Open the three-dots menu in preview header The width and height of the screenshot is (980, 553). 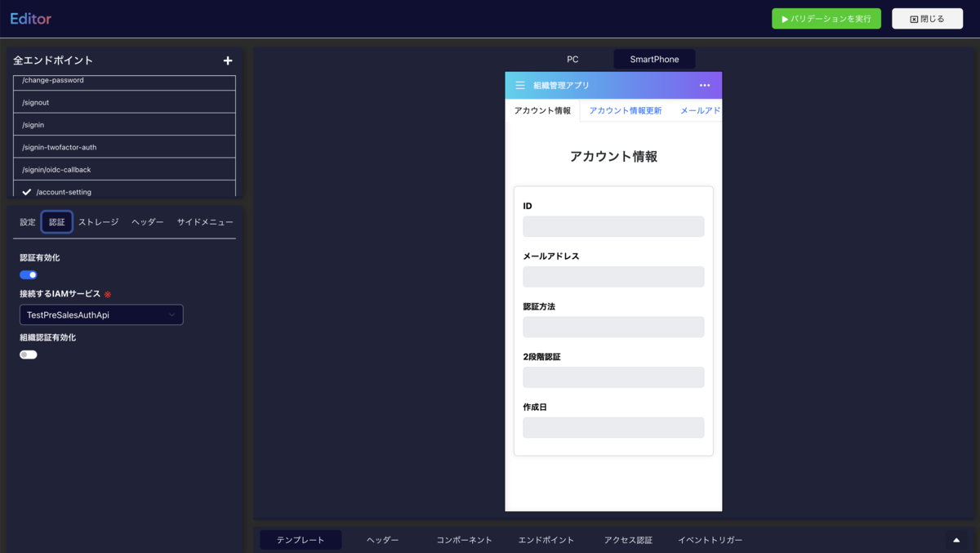705,85
